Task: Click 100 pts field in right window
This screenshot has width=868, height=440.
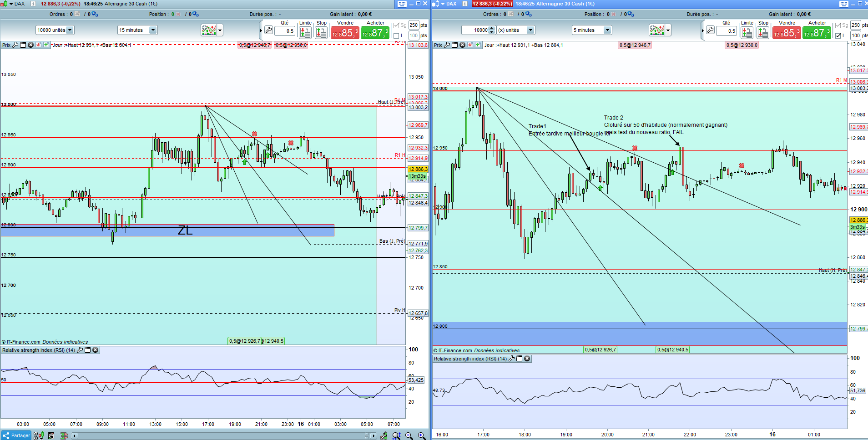Action: pyautogui.click(x=856, y=35)
